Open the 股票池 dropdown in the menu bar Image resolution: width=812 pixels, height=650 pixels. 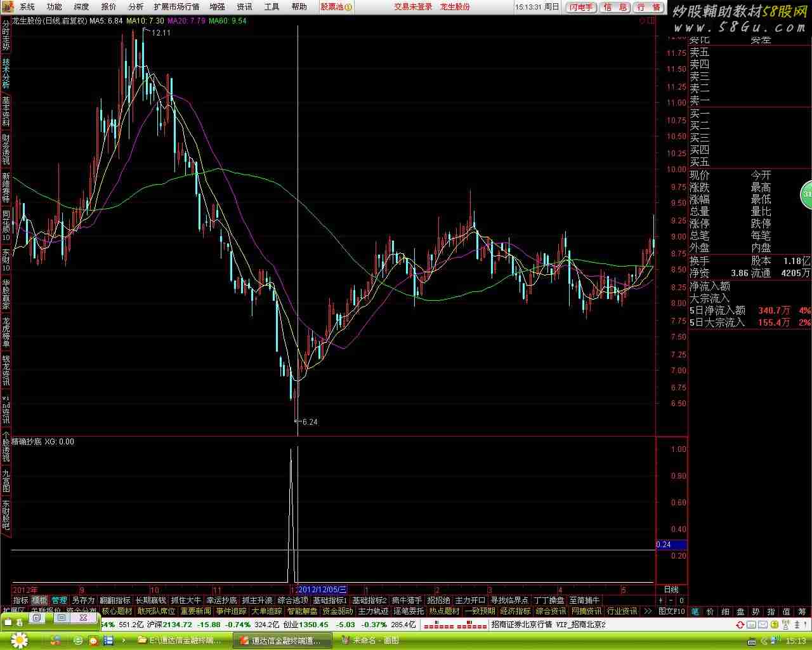click(332, 6)
